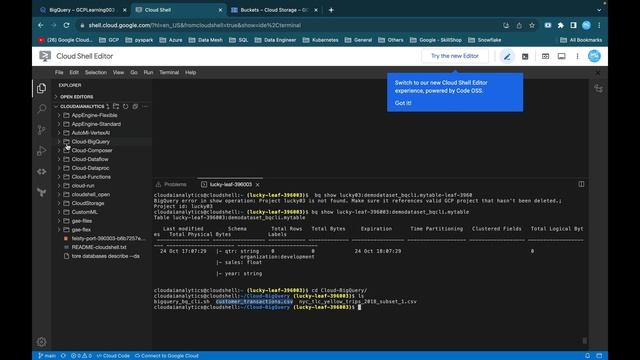Dismiss the tooltip with Got it
This screenshot has height=360, width=640.
[403, 103]
